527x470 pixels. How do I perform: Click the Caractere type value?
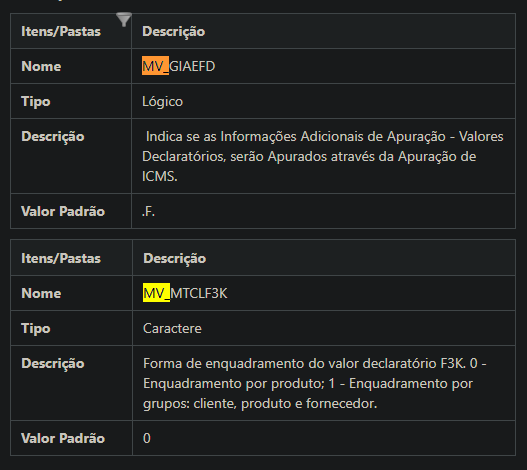pyautogui.click(x=172, y=328)
